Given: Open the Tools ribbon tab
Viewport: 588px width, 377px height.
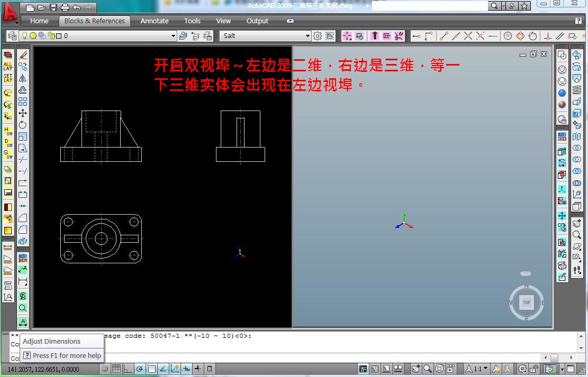Looking at the screenshot, I should 192,21.
